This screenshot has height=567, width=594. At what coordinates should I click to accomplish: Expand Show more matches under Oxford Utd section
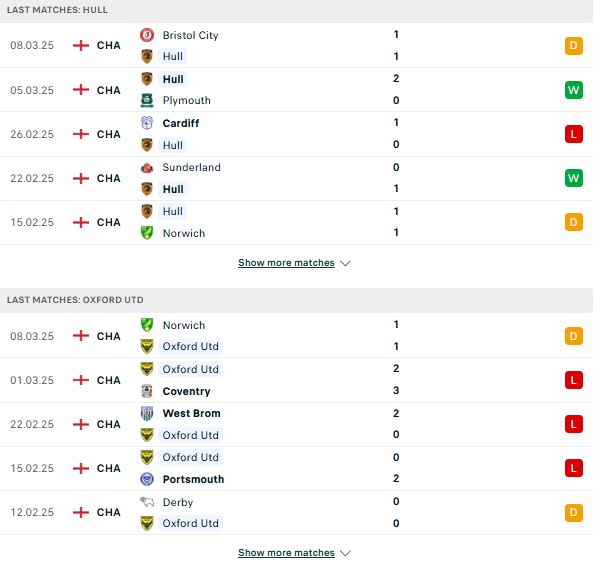(x=286, y=553)
